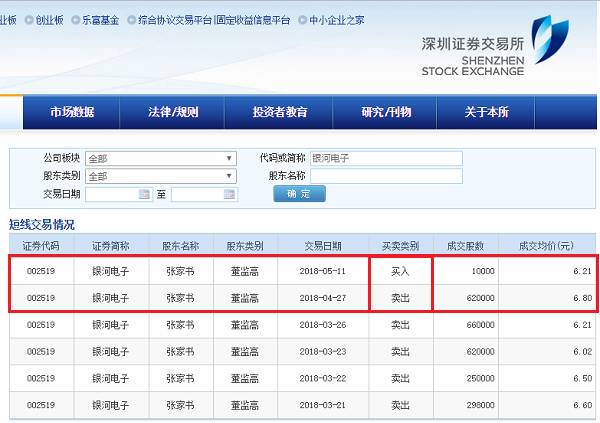Image resolution: width=600 pixels, height=423 pixels.
Task: Open the 关于本所 menu
Action: click(x=486, y=112)
